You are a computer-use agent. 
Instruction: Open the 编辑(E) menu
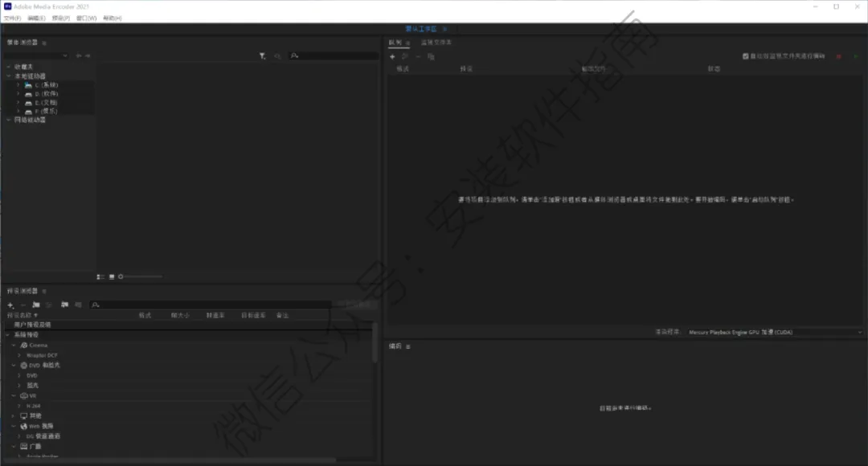[36, 18]
